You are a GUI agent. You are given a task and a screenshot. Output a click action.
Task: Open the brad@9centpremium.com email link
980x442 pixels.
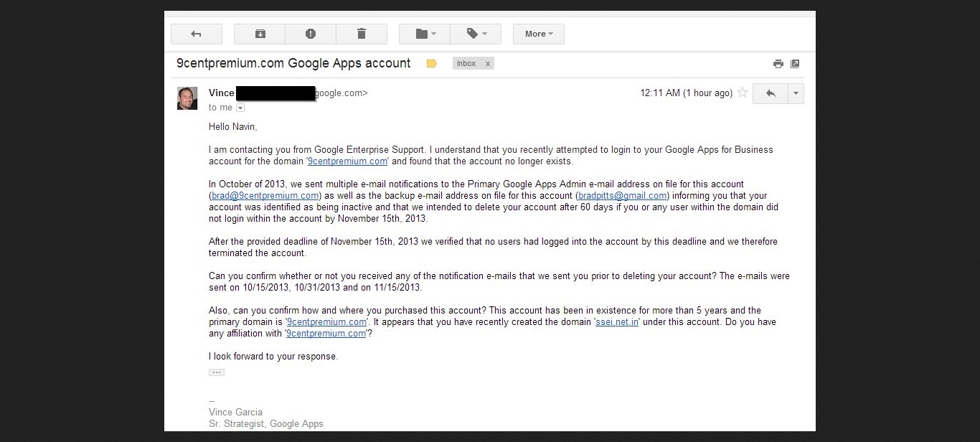click(x=265, y=196)
